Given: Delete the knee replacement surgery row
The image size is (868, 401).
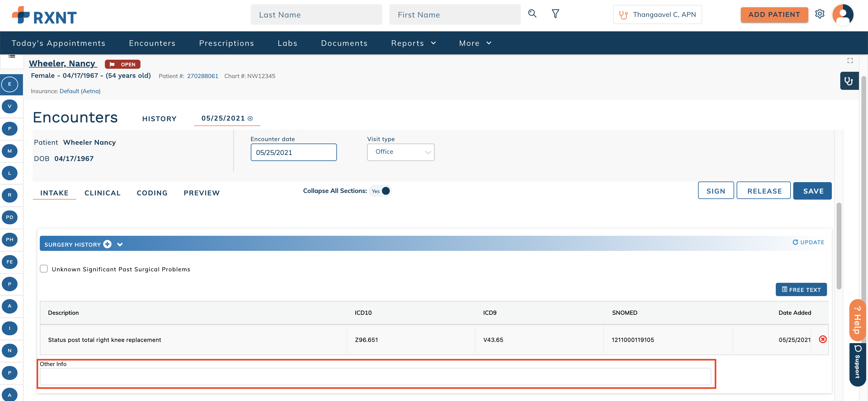Looking at the screenshot, I should (822, 339).
